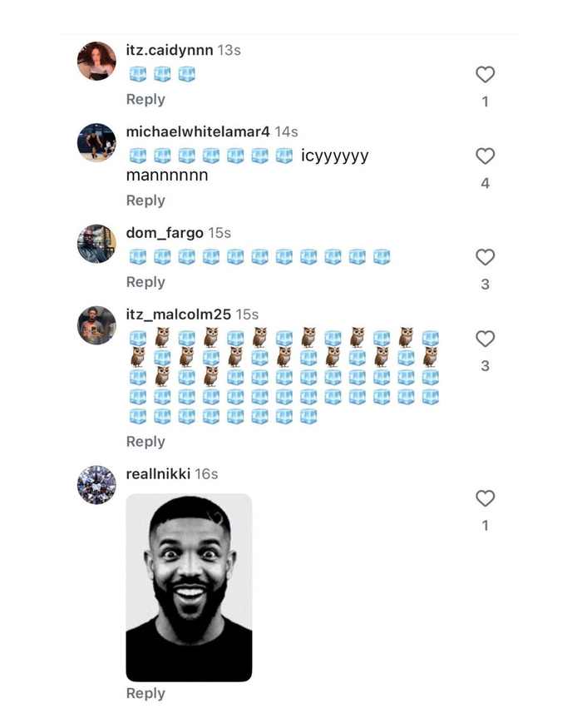
Task: Go to the reallnikki username link
Action: pos(158,474)
